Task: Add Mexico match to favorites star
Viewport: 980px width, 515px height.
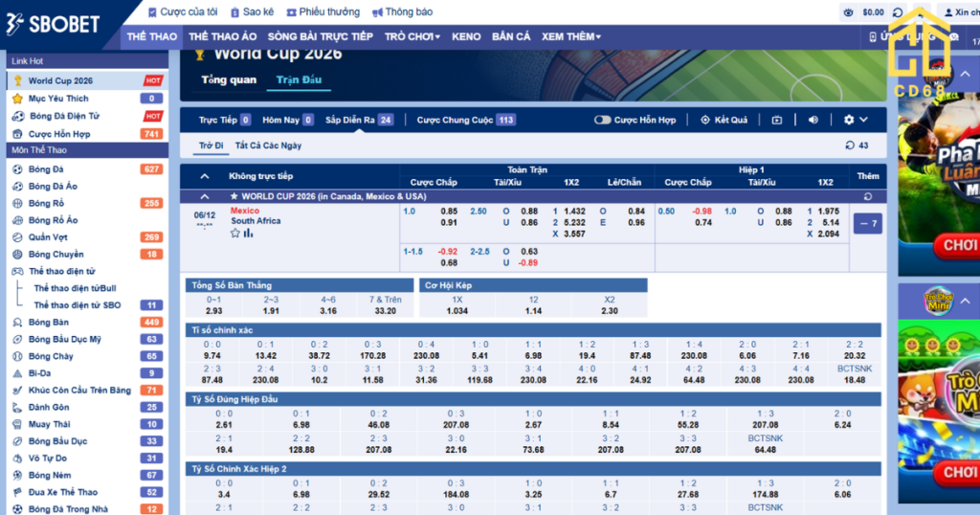Action: [x=235, y=234]
